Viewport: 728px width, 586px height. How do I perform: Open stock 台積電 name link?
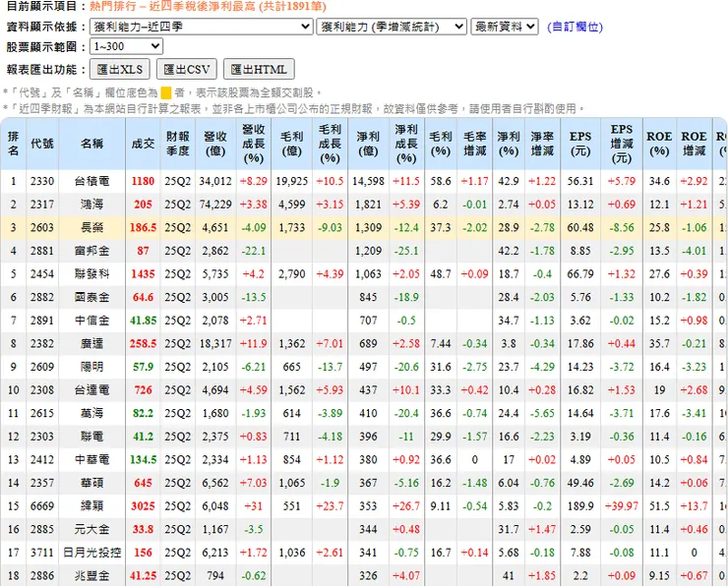[x=91, y=181]
